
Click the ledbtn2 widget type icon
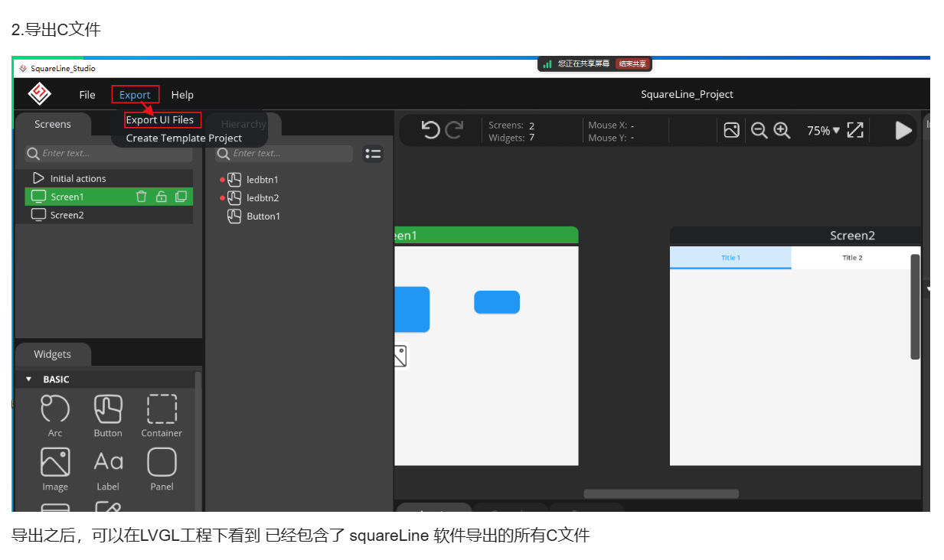coord(235,198)
